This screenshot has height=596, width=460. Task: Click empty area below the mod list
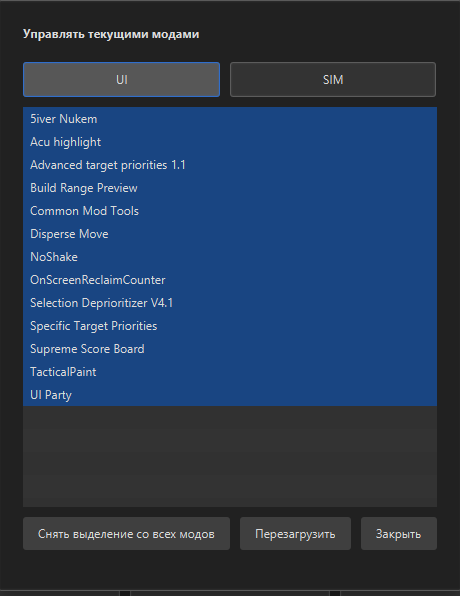230,456
